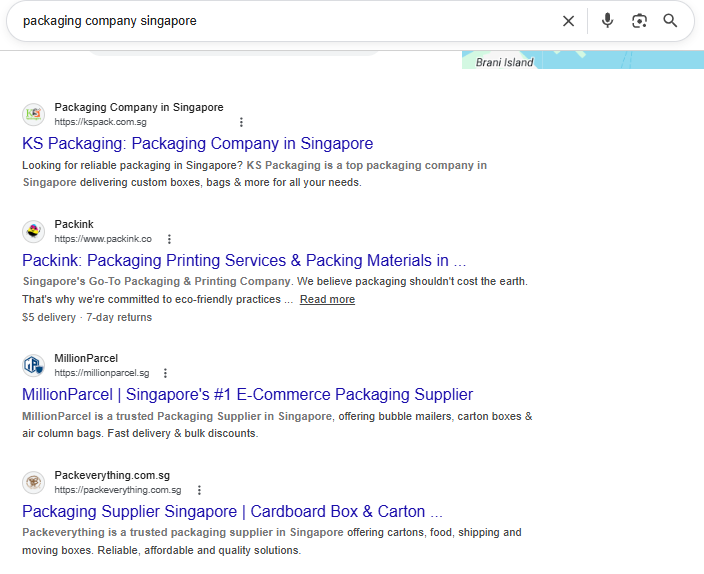Open Packink Packaging Printing Services link
The width and height of the screenshot is (704, 574).
coord(244,261)
